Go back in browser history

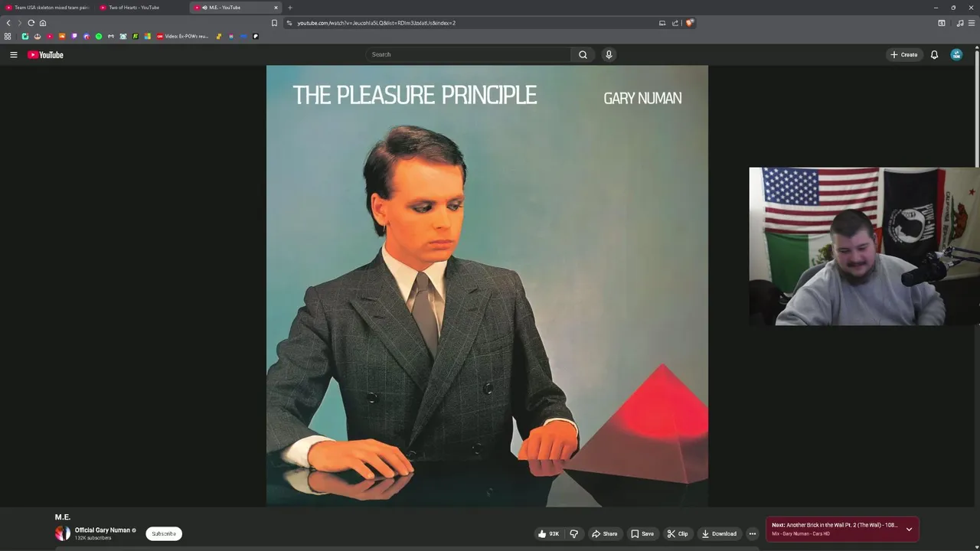(8, 23)
